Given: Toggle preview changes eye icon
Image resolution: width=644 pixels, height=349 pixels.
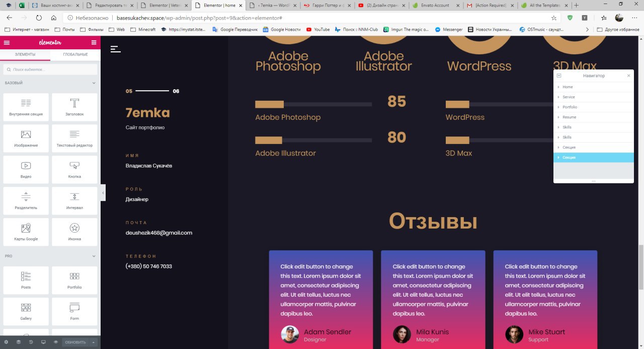Looking at the screenshot, I should coord(56,342).
